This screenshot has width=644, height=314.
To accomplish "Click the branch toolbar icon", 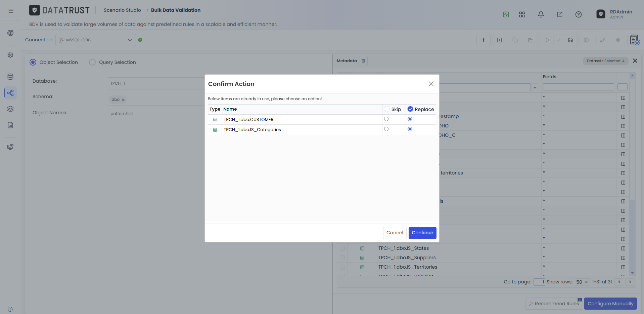I will click(602, 40).
